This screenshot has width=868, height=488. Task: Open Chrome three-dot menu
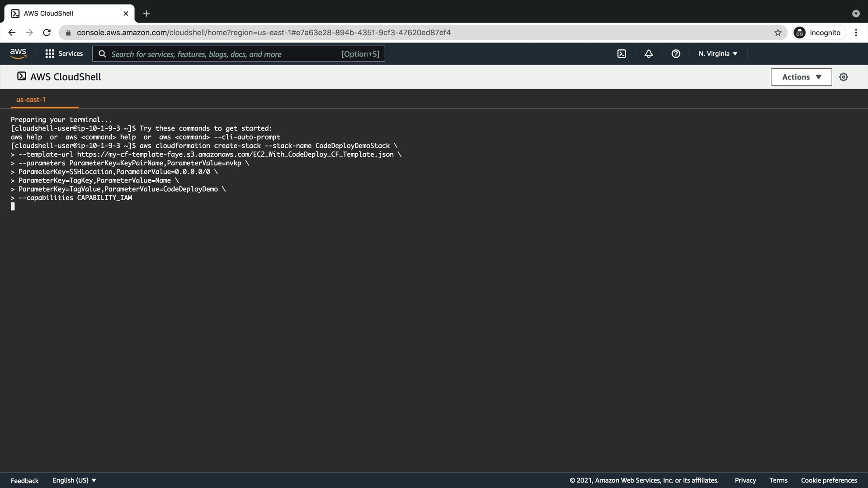pyautogui.click(x=856, y=33)
